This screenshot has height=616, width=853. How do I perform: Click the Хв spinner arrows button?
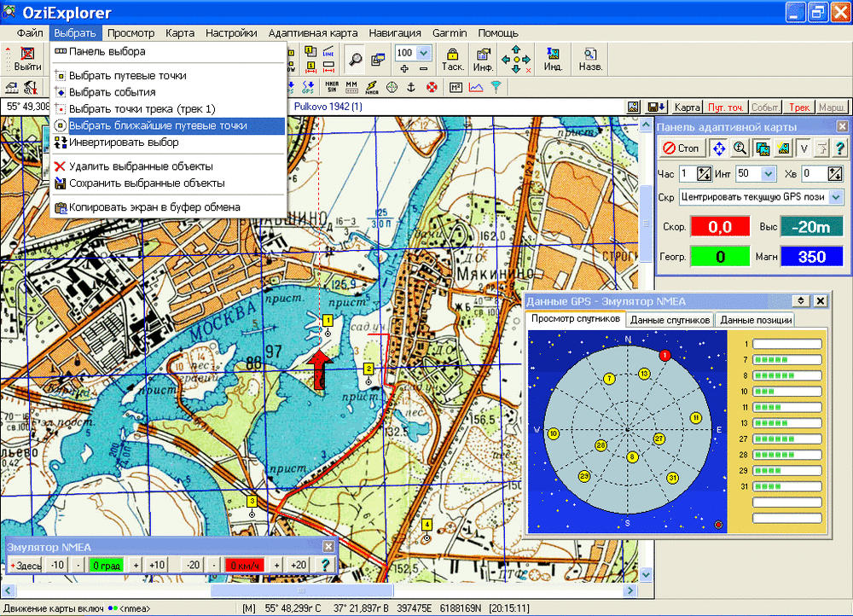[x=835, y=173]
